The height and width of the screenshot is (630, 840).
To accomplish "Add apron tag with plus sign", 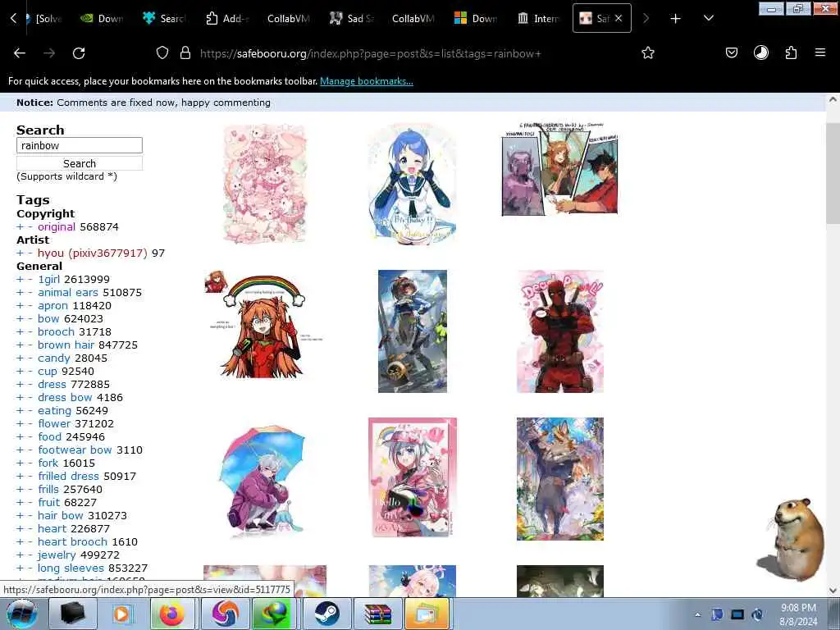I will 20,306.
